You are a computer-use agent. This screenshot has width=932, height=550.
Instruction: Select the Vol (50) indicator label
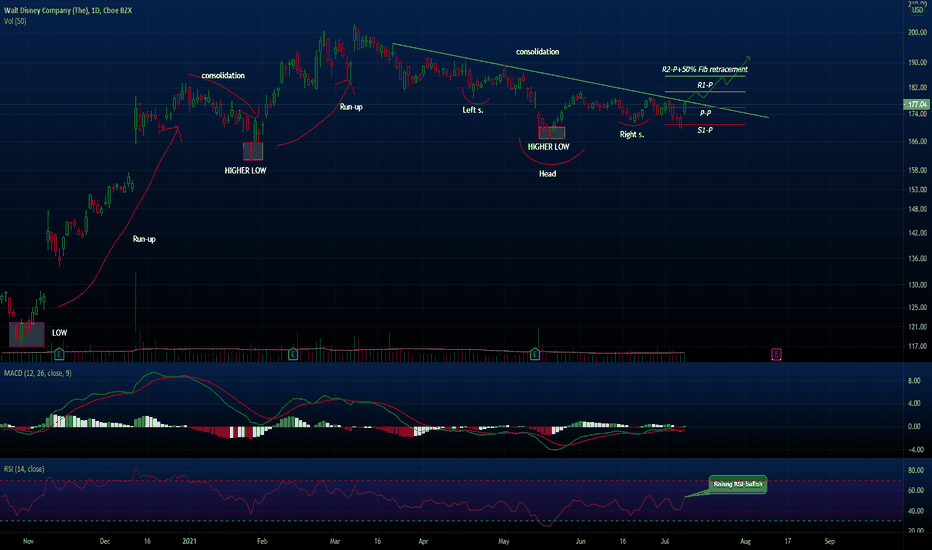click(x=15, y=21)
